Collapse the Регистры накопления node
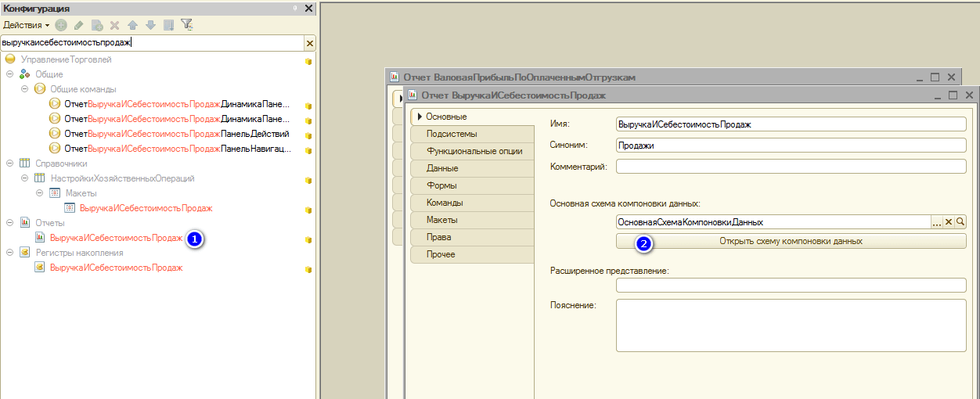This screenshot has height=399, width=980. pyautogui.click(x=9, y=253)
